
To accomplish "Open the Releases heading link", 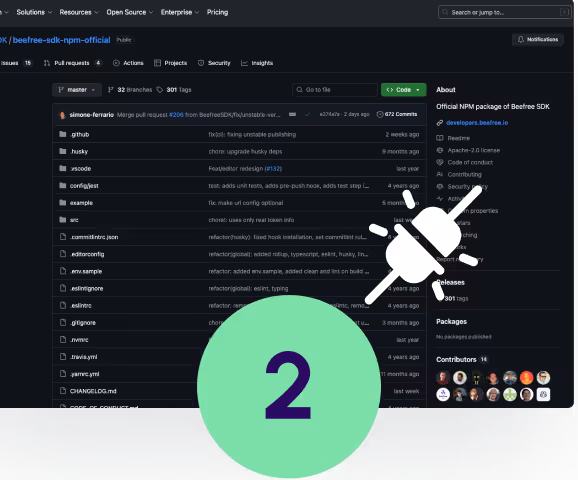I will [450, 282].
